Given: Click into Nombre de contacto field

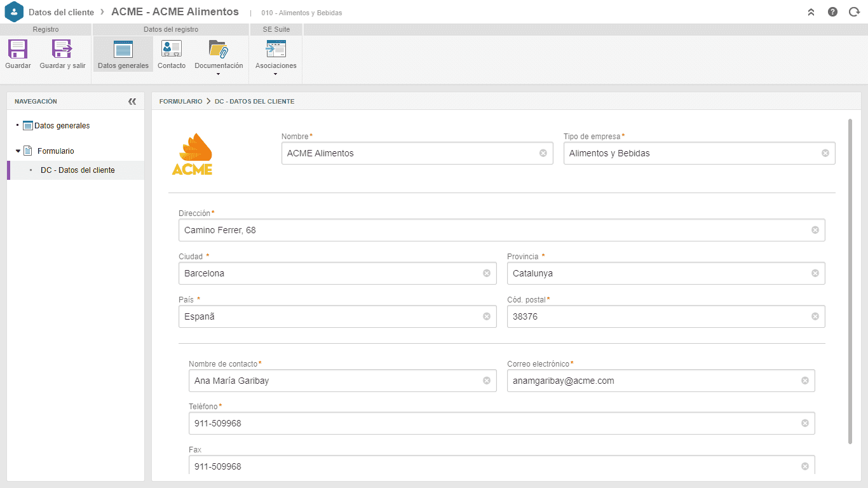Looking at the screenshot, I should tap(342, 381).
